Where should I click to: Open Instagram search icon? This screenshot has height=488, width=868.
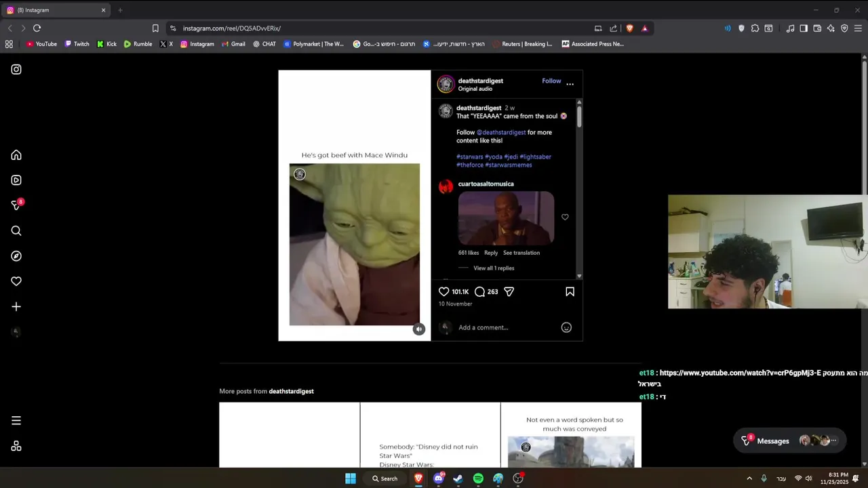[16, 231]
